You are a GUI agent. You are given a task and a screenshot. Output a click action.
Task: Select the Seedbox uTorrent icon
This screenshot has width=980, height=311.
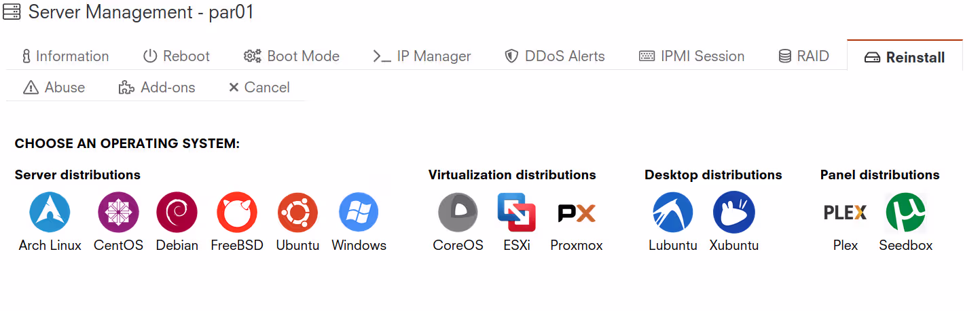coord(906,213)
